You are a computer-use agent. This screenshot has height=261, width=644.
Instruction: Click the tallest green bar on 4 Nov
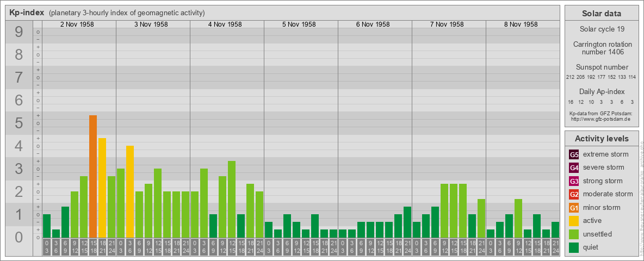click(x=232, y=200)
